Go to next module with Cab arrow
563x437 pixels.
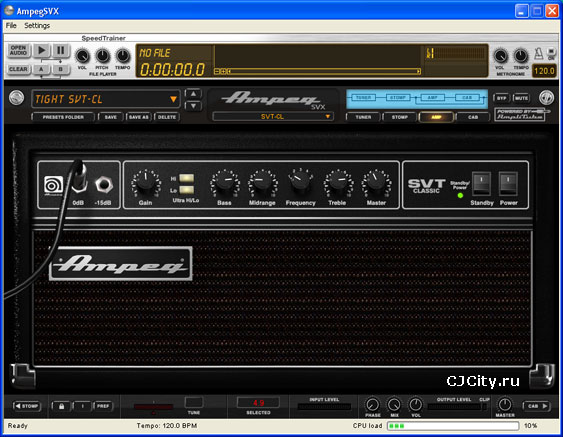(x=536, y=406)
